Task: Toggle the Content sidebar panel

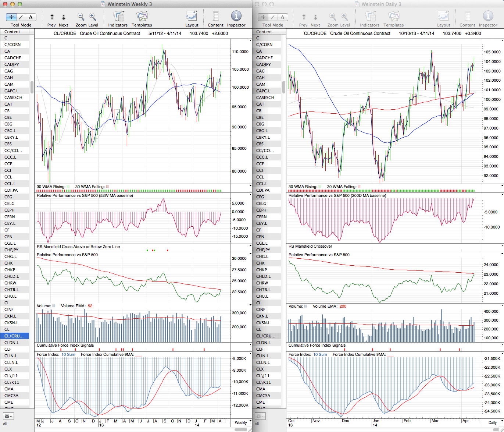Action: [215, 17]
